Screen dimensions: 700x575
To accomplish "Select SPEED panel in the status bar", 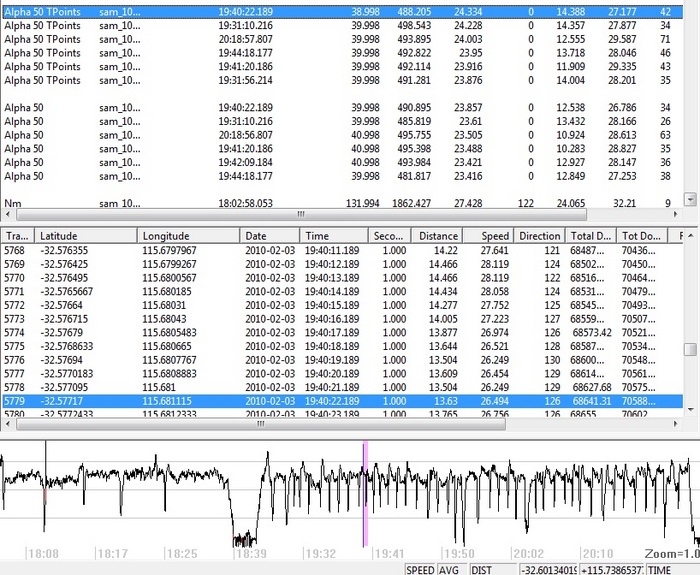I will click(x=420, y=569).
